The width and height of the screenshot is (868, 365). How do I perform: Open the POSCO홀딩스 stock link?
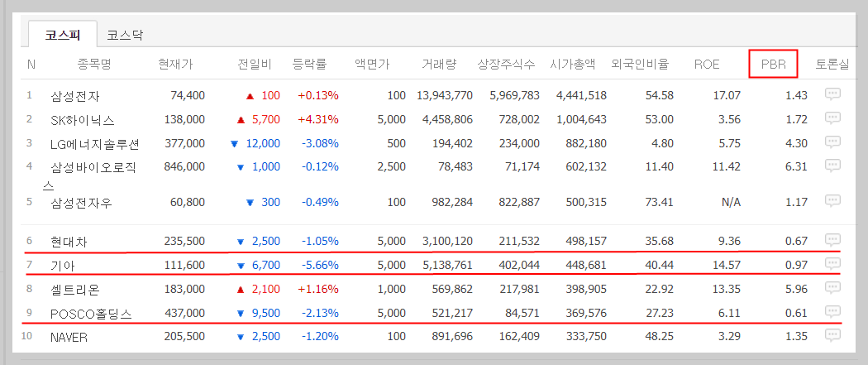(x=91, y=314)
